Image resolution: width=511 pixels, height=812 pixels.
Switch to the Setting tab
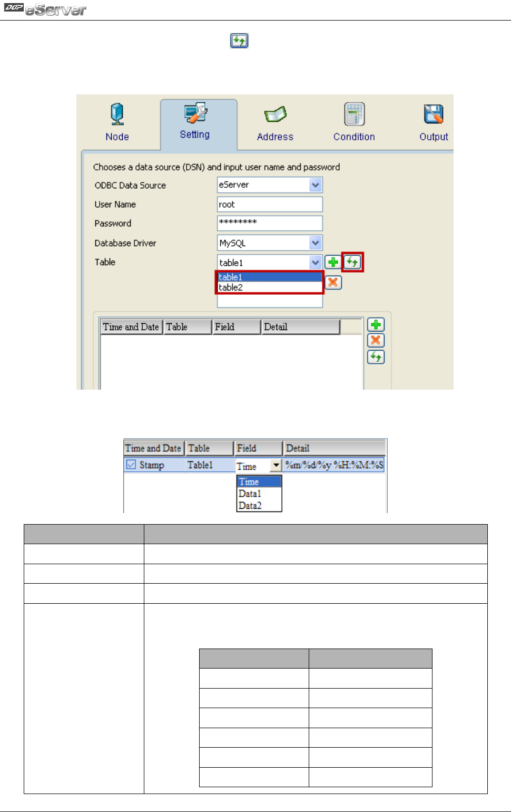pyautogui.click(x=199, y=124)
